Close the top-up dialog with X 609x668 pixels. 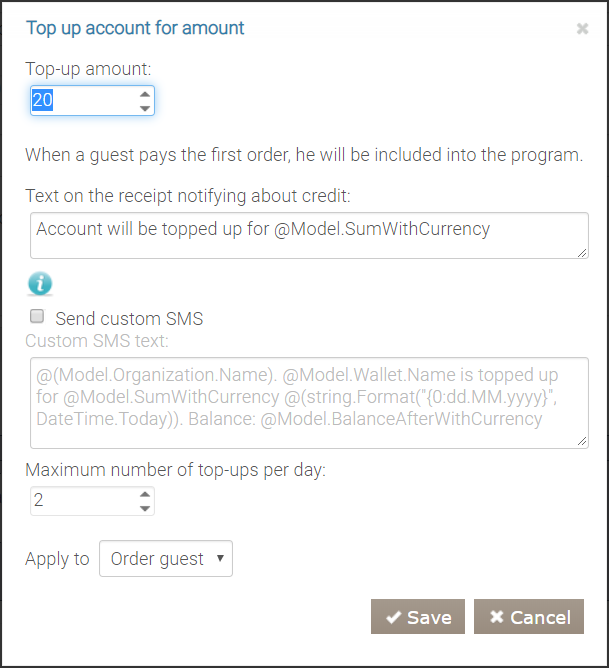click(582, 29)
